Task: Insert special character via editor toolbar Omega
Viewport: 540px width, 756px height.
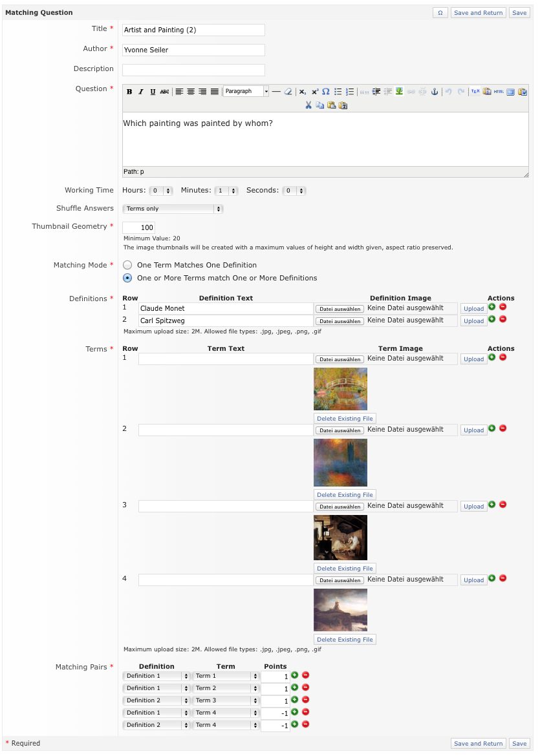Action: [x=326, y=92]
